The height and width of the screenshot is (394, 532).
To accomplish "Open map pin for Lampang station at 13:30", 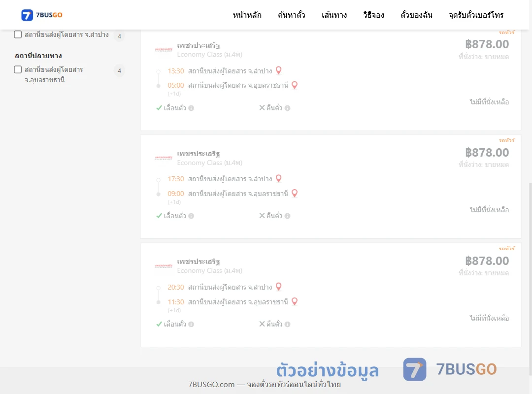I will [278, 70].
